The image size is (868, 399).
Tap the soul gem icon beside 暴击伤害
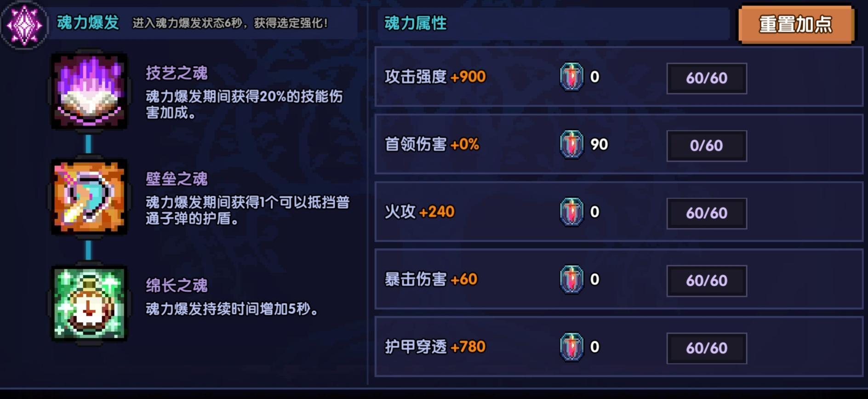[x=571, y=279]
